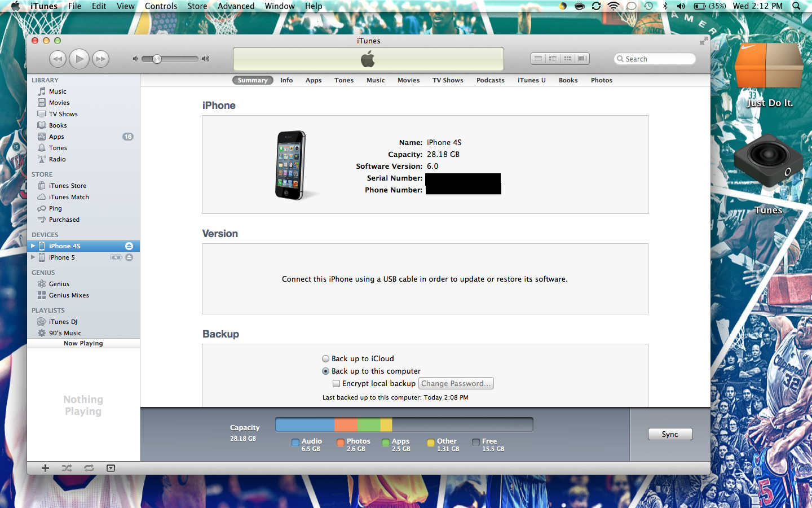Click the capacity usage bar
Viewport: 812px width, 508px height.
[x=404, y=425]
